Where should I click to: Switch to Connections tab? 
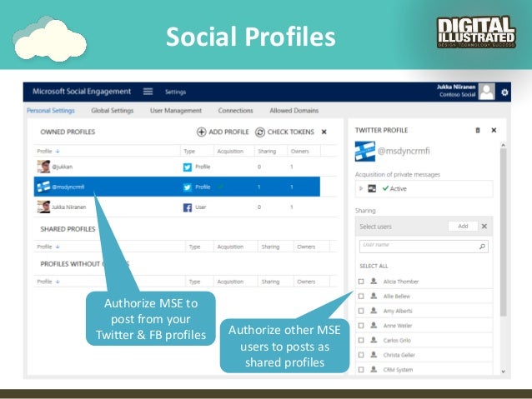click(235, 111)
